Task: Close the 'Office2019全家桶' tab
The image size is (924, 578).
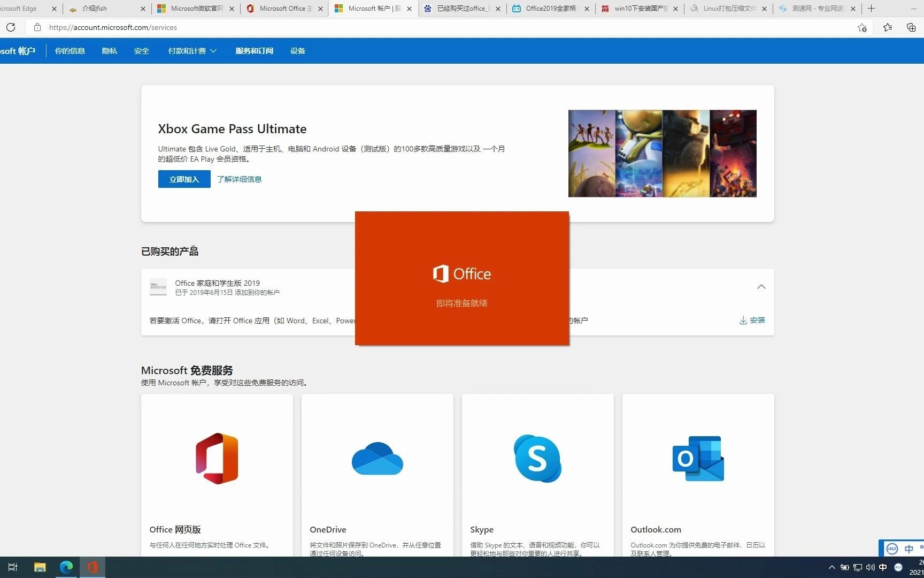Action: [587, 9]
